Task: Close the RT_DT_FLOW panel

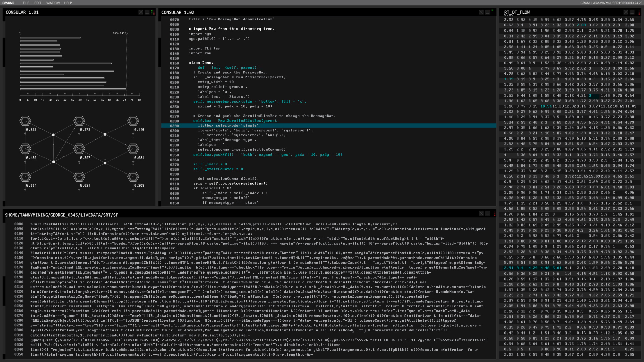Action: (x=626, y=12)
